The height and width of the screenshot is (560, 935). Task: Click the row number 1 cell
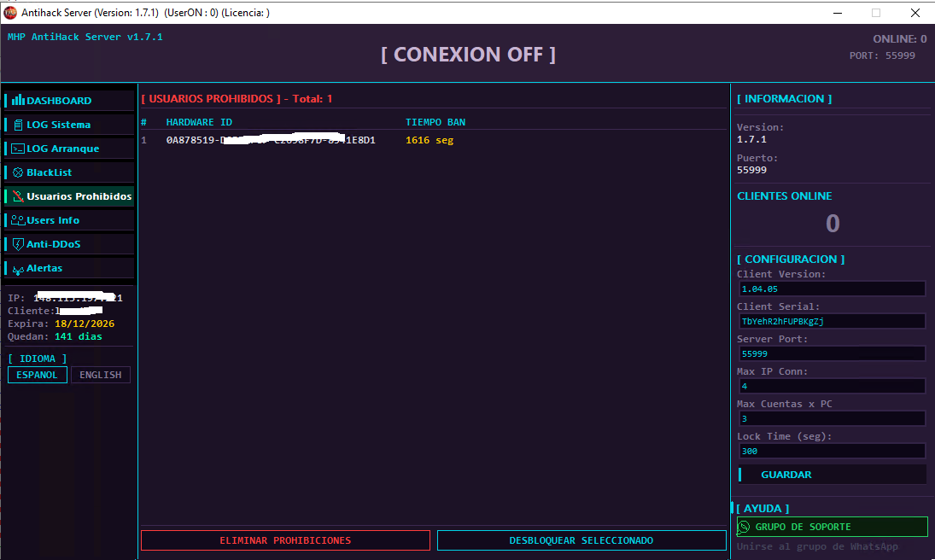(x=143, y=140)
